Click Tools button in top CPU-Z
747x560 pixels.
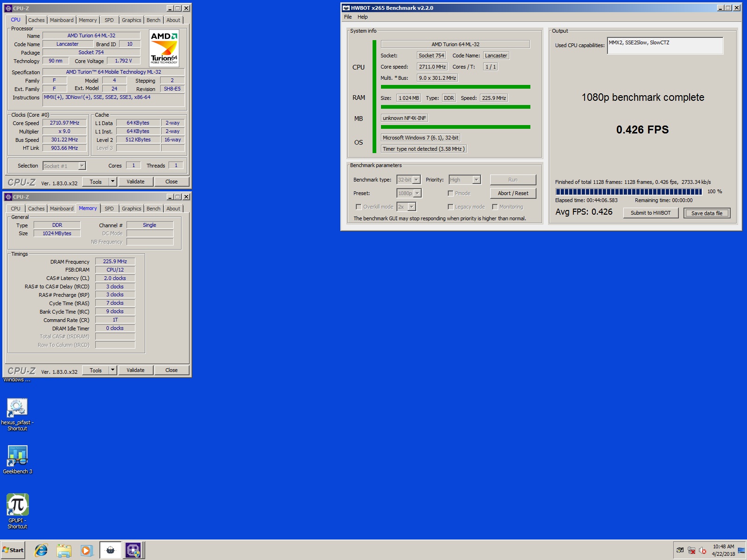click(96, 182)
